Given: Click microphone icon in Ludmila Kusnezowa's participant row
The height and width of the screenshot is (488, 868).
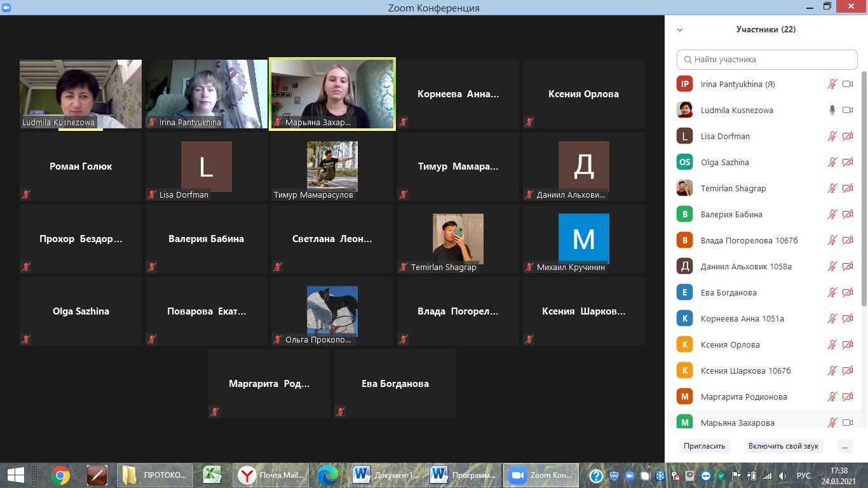Looking at the screenshot, I should (x=832, y=110).
